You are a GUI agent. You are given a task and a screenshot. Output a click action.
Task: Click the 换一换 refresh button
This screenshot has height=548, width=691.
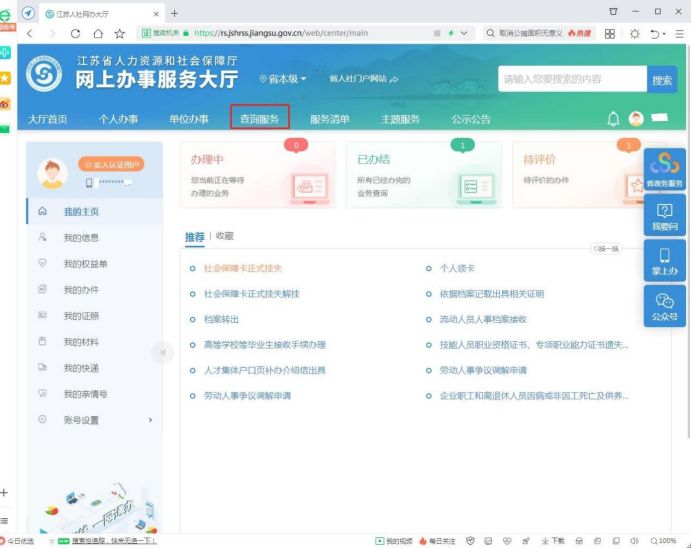pyautogui.click(x=606, y=249)
